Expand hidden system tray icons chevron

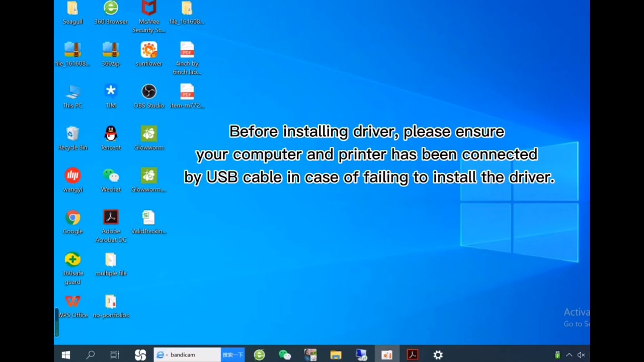(x=569, y=355)
